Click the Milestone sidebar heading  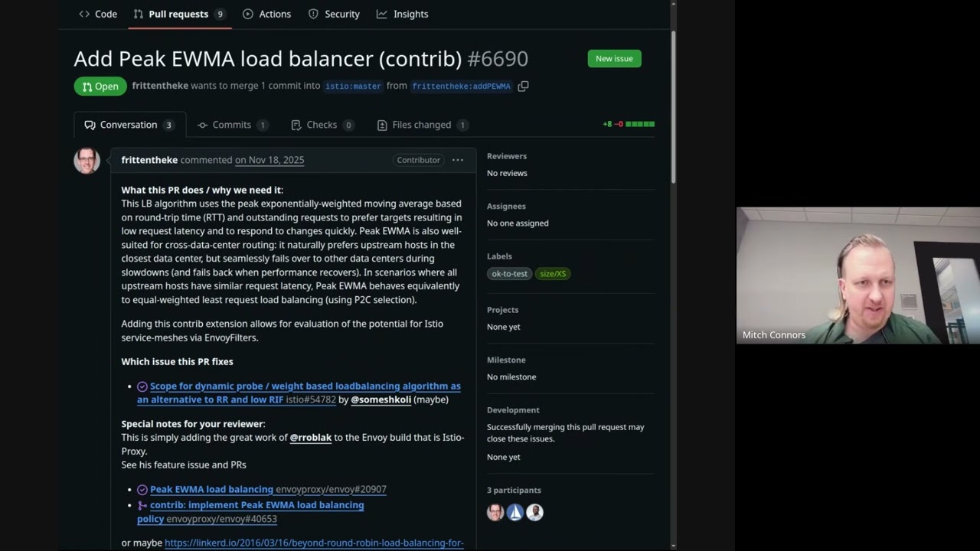pos(506,360)
